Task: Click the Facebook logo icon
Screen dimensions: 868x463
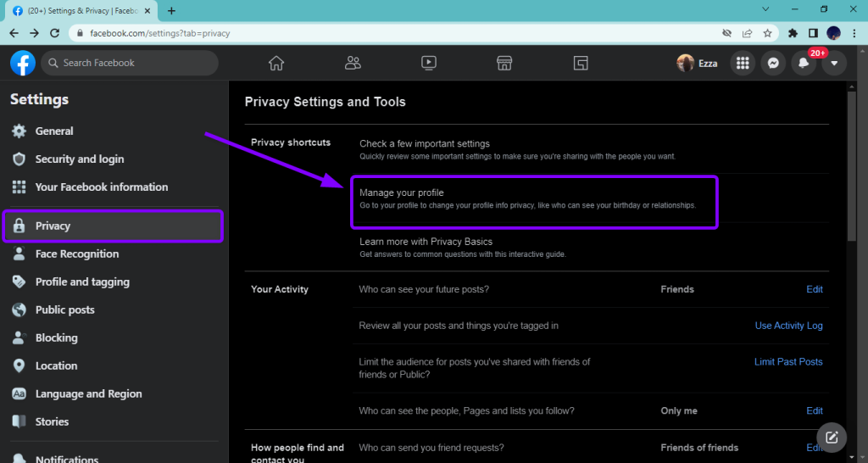Action: coord(23,63)
